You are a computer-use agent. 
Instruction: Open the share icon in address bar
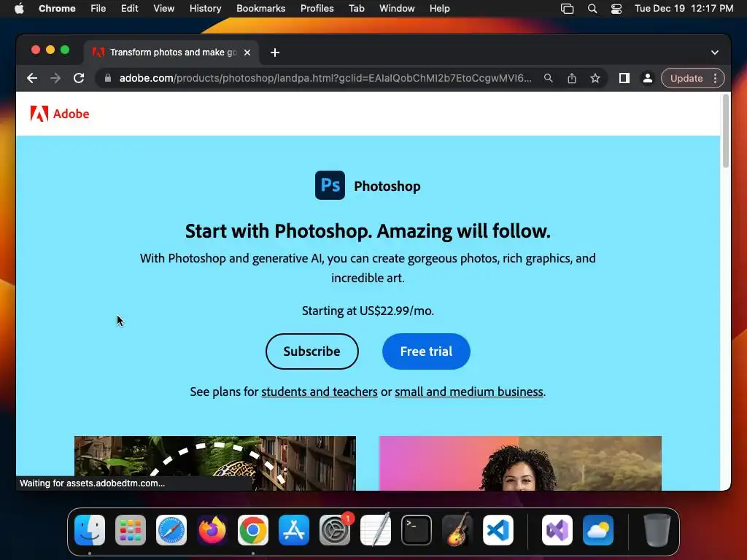[x=572, y=78]
